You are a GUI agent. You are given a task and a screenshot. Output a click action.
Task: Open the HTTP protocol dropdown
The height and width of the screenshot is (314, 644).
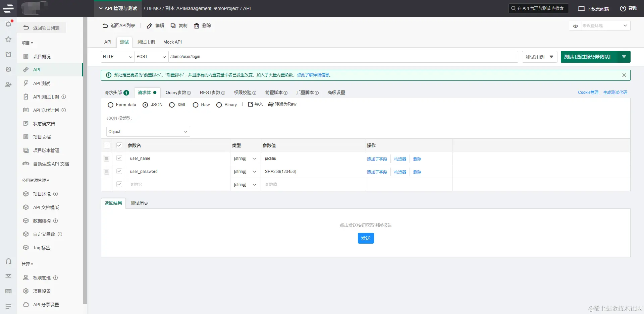[x=118, y=57]
